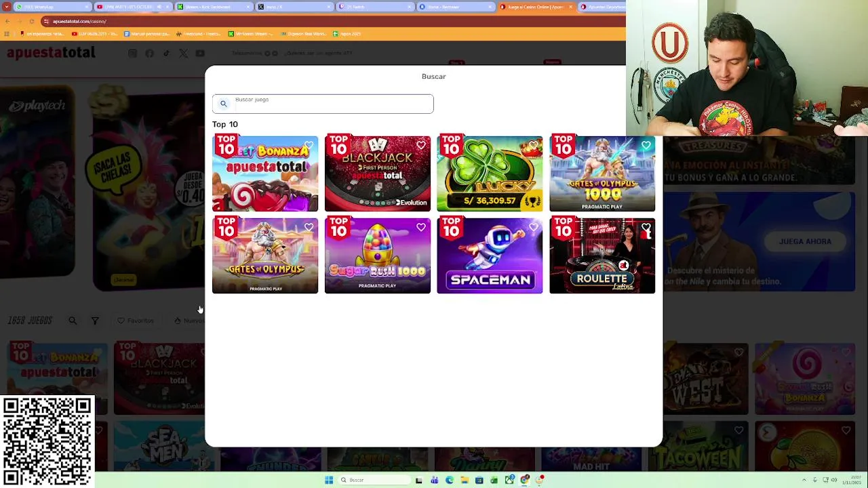Open Microsoft Teams icon on the taskbar

[435, 480]
